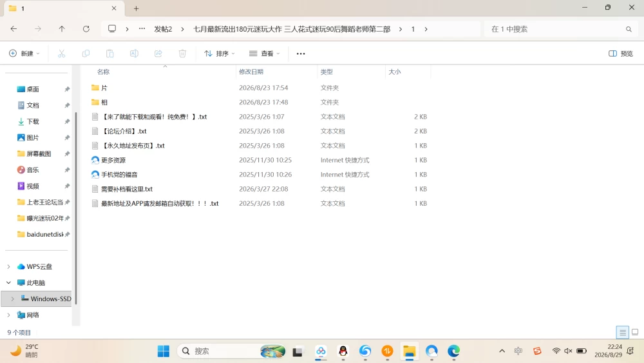
Task: Click the muted volume tray icon
Action: click(x=568, y=351)
